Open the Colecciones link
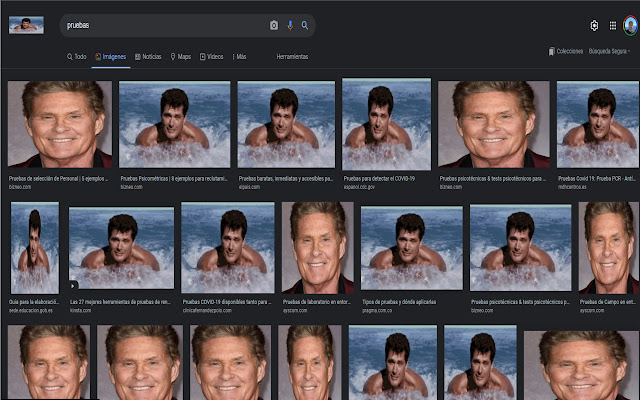640x400 pixels. tap(570, 51)
